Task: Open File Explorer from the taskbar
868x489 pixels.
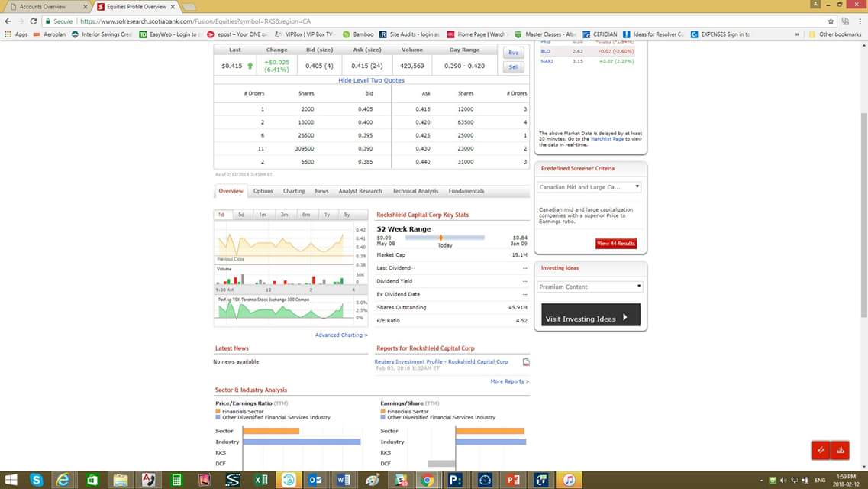Action: tap(120, 480)
